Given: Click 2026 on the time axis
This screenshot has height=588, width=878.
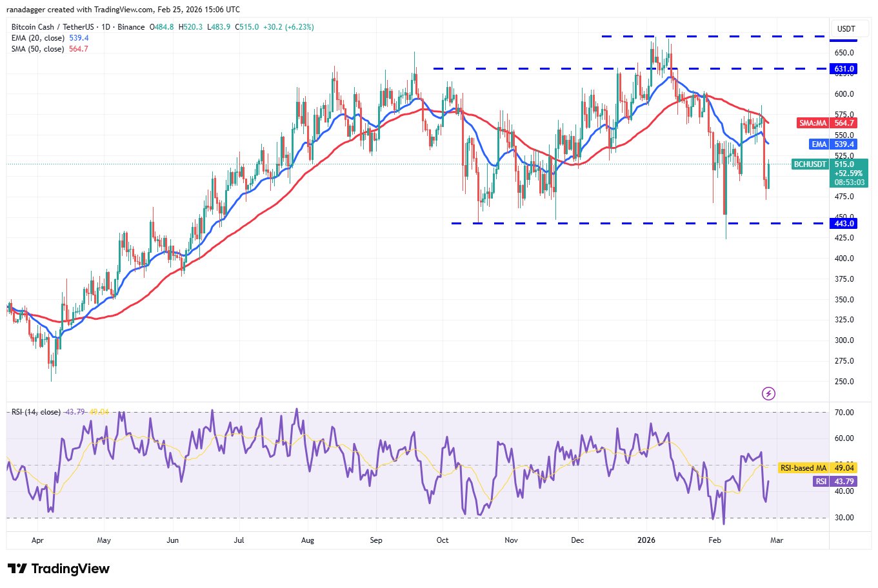Looking at the screenshot, I should coord(646,540).
